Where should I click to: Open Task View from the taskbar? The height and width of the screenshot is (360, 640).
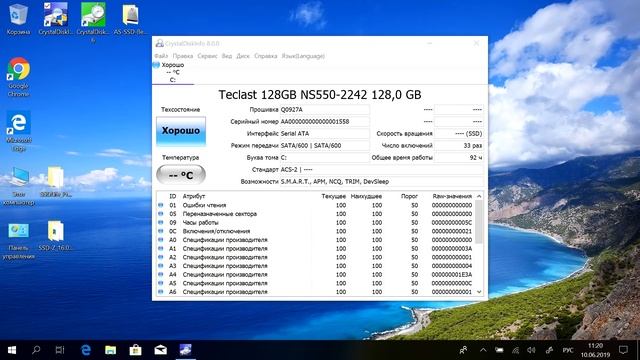(x=60, y=350)
